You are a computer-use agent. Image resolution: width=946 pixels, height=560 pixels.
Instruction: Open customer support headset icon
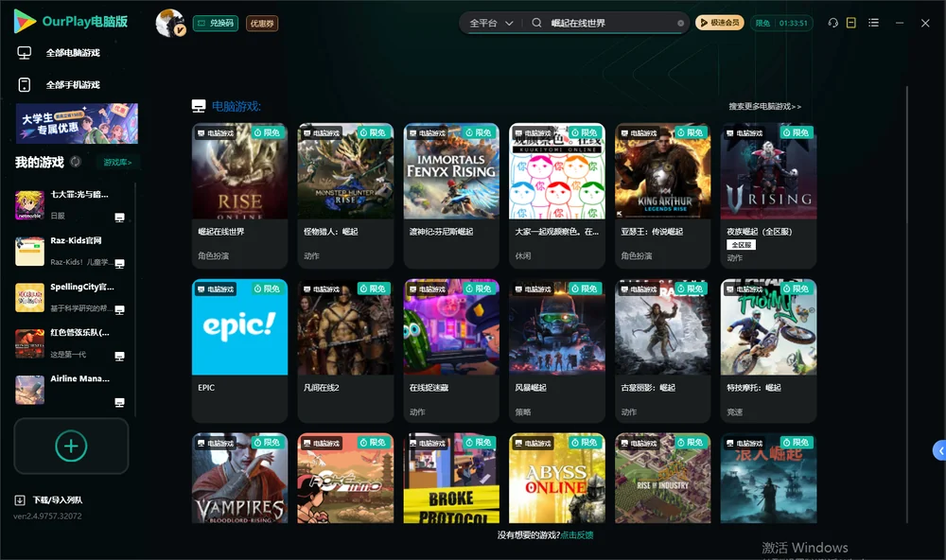[833, 23]
